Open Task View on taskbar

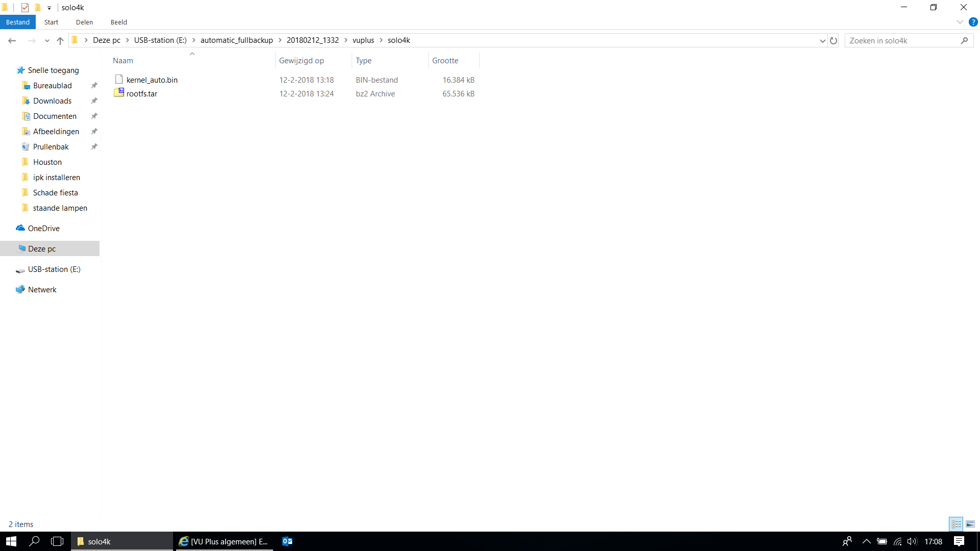coord(57,541)
